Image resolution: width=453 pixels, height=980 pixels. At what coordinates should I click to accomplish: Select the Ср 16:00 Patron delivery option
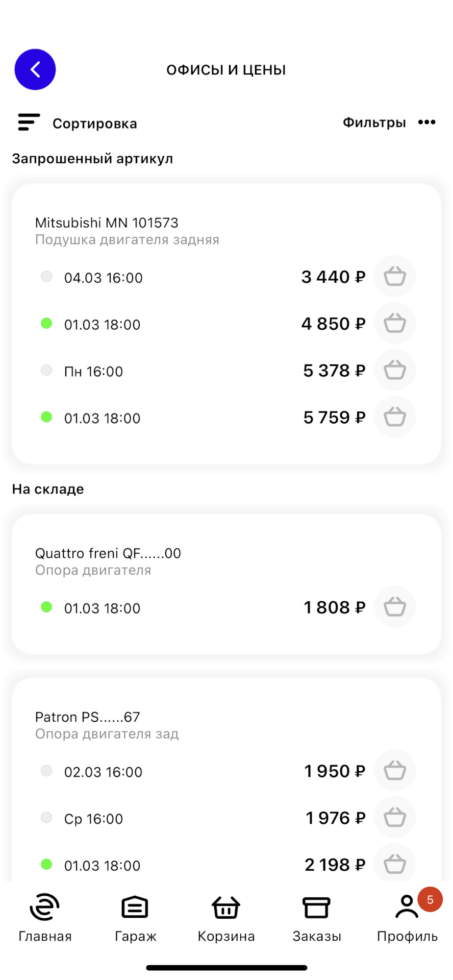tap(93, 819)
